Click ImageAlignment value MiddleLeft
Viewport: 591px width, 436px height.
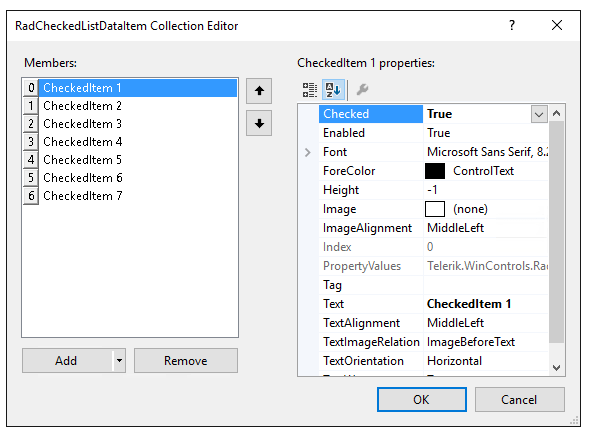click(455, 228)
